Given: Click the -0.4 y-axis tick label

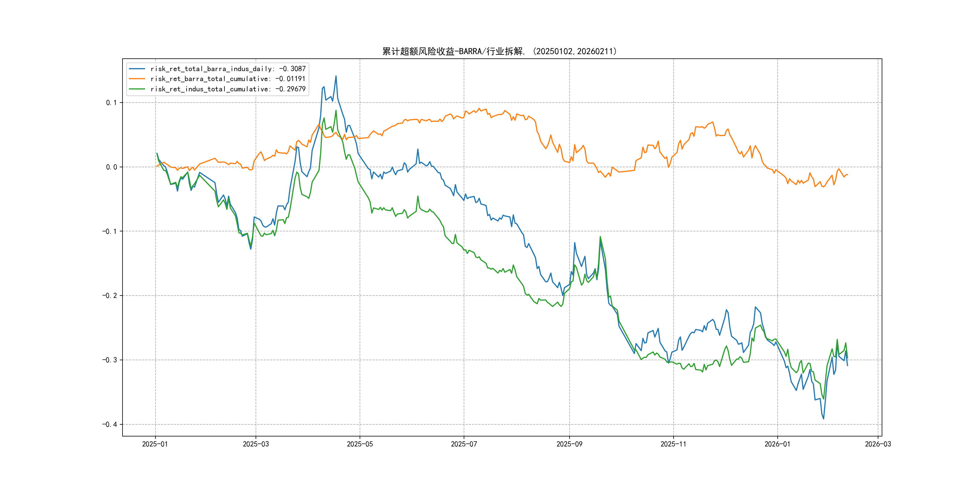Looking at the screenshot, I should click(109, 425).
